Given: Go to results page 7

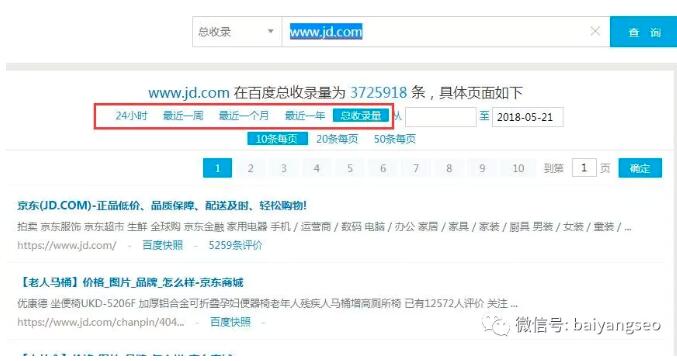Looking at the screenshot, I should point(416,168).
